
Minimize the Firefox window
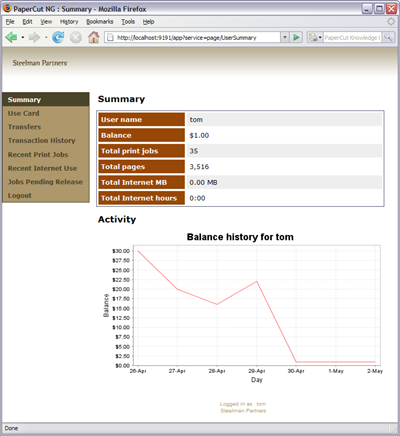(367, 9)
